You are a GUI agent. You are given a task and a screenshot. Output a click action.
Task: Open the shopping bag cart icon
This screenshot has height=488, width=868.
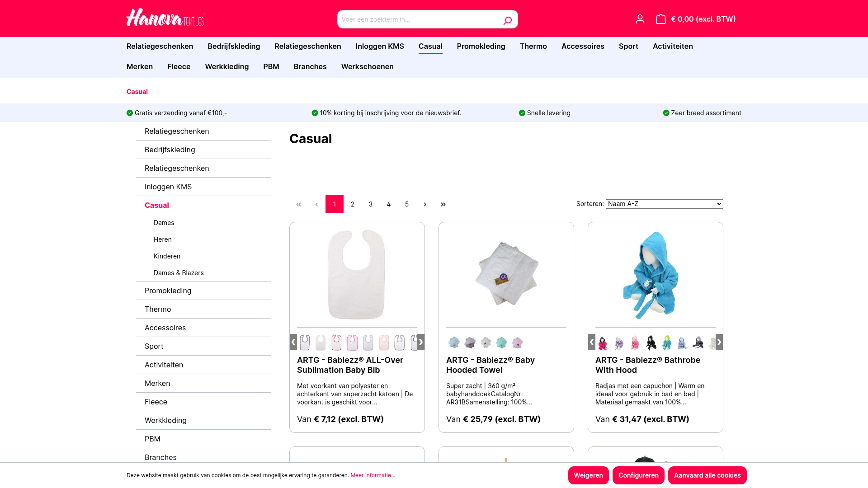pyautogui.click(x=660, y=19)
